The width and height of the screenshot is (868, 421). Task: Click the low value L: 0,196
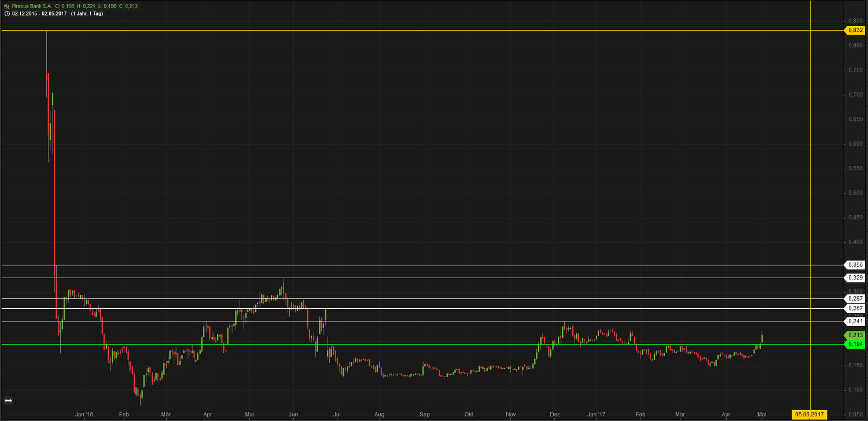click(x=108, y=6)
